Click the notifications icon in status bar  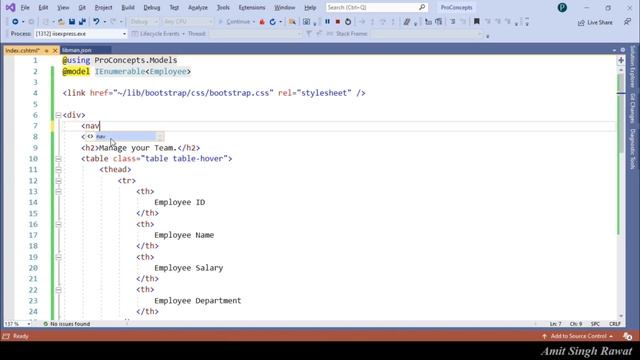pos(628,336)
